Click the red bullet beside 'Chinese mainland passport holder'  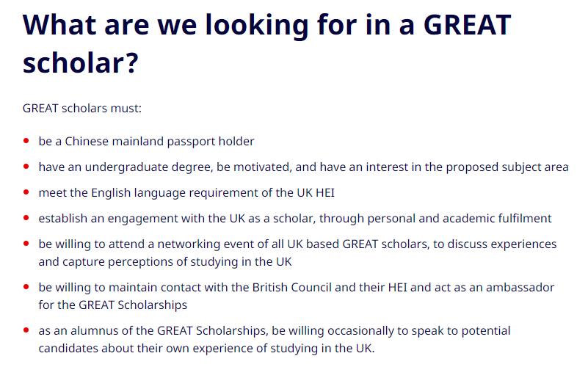pyautogui.click(x=26, y=140)
